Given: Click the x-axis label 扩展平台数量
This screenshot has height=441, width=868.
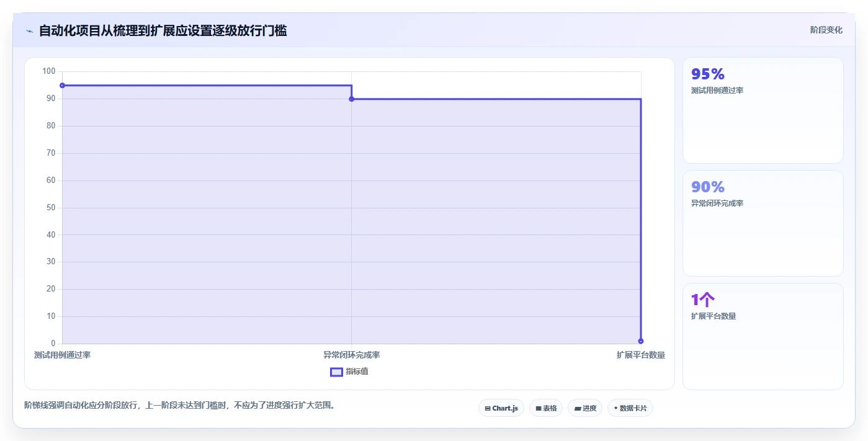Looking at the screenshot, I should 641,355.
